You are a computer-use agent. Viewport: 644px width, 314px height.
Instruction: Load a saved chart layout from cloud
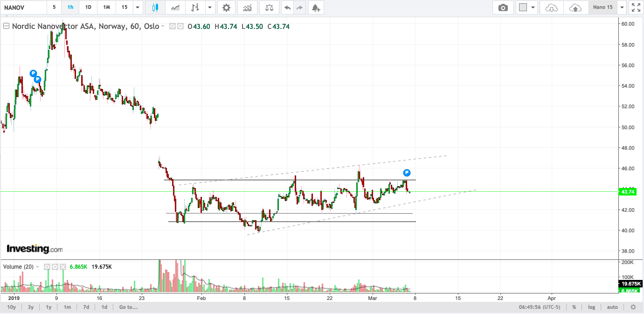(x=551, y=7)
